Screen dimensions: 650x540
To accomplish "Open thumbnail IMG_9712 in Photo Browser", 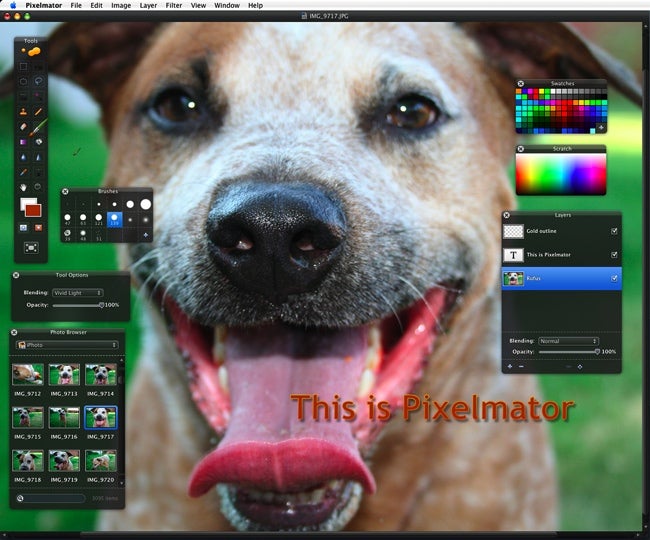I will click(x=28, y=374).
